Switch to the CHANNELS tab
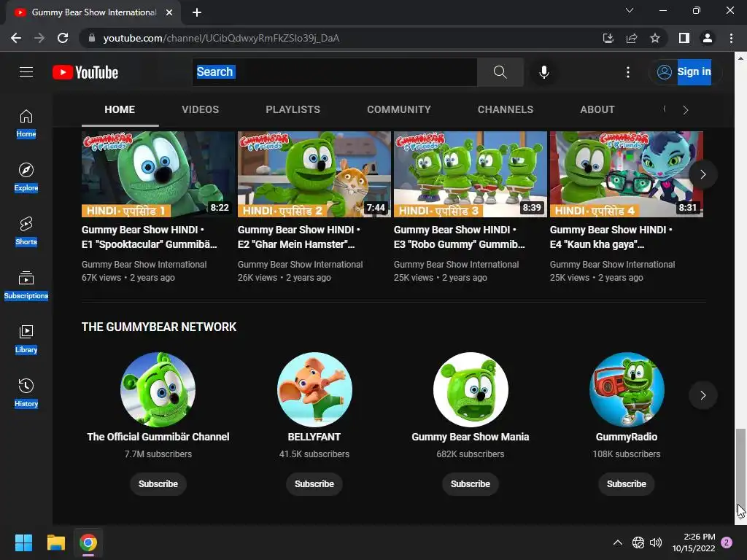 pos(506,109)
